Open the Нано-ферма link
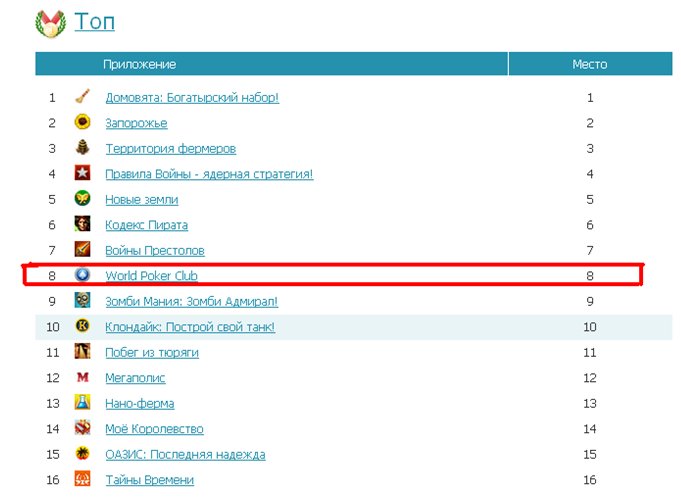This screenshot has width=681, height=500. [x=140, y=404]
